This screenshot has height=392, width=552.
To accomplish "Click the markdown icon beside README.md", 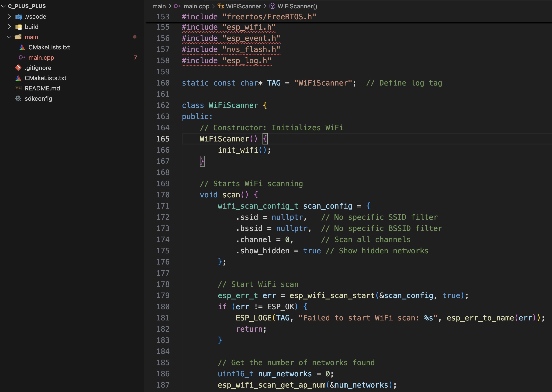I will [x=18, y=88].
